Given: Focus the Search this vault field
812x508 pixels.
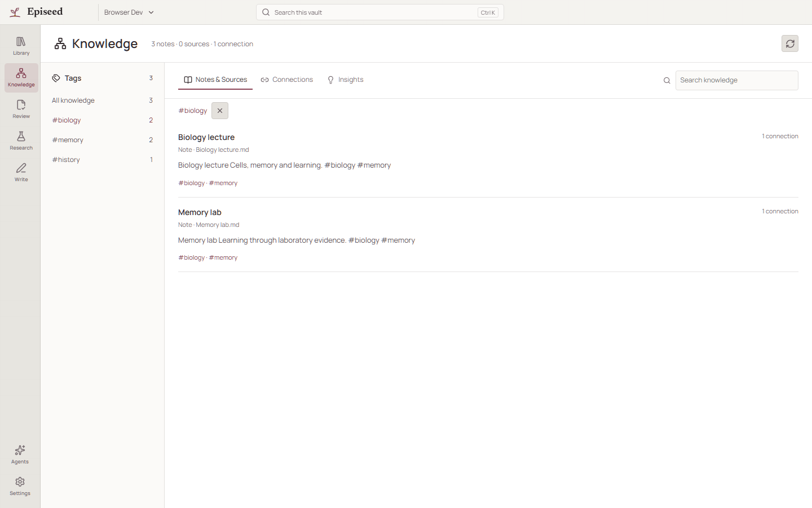Looking at the screenshot, I should [x=380, y=12].
